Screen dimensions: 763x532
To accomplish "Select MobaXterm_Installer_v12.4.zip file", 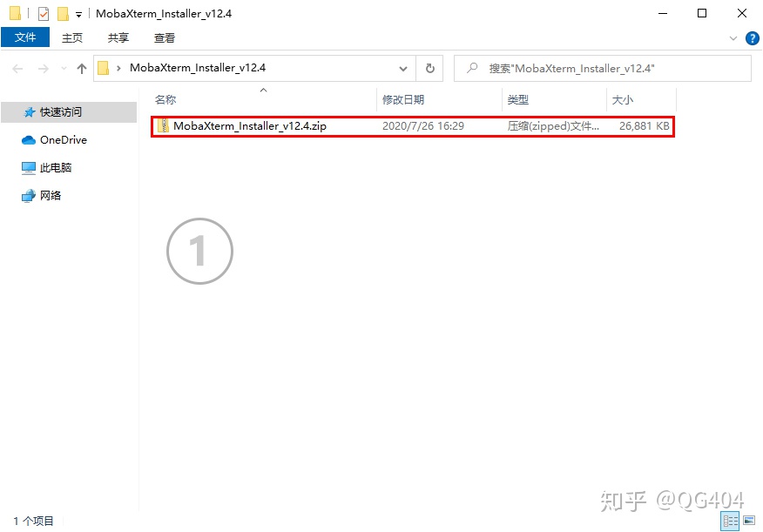I will click(x=413, y=126).
